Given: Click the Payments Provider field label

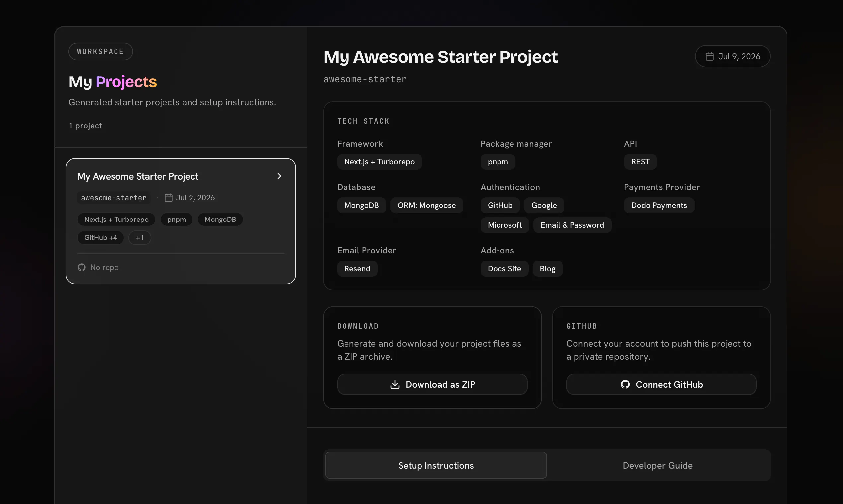Looking at the screenshot, I should (661, 187).
